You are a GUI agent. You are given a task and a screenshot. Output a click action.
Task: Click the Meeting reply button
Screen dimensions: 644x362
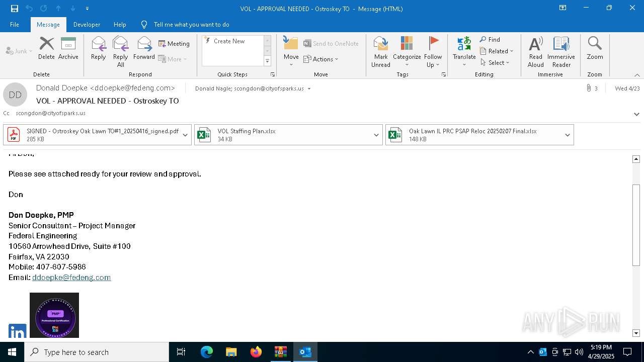coord(174,44)
